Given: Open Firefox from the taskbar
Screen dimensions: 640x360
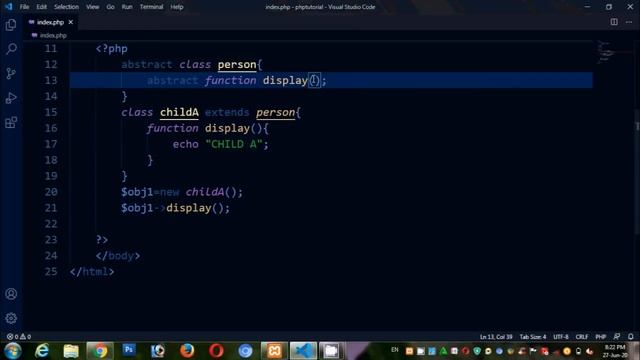Looking at the screenshot, I should 187,351.
